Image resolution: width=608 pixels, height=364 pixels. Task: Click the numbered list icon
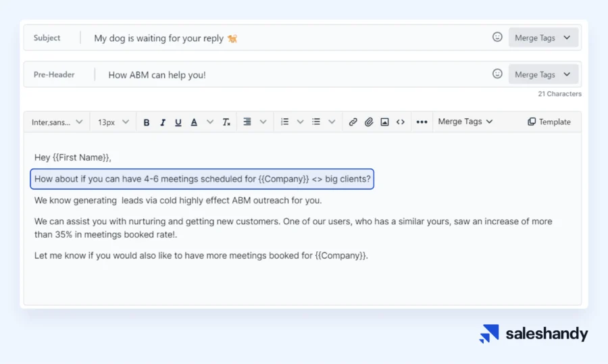tap(285, 122)
